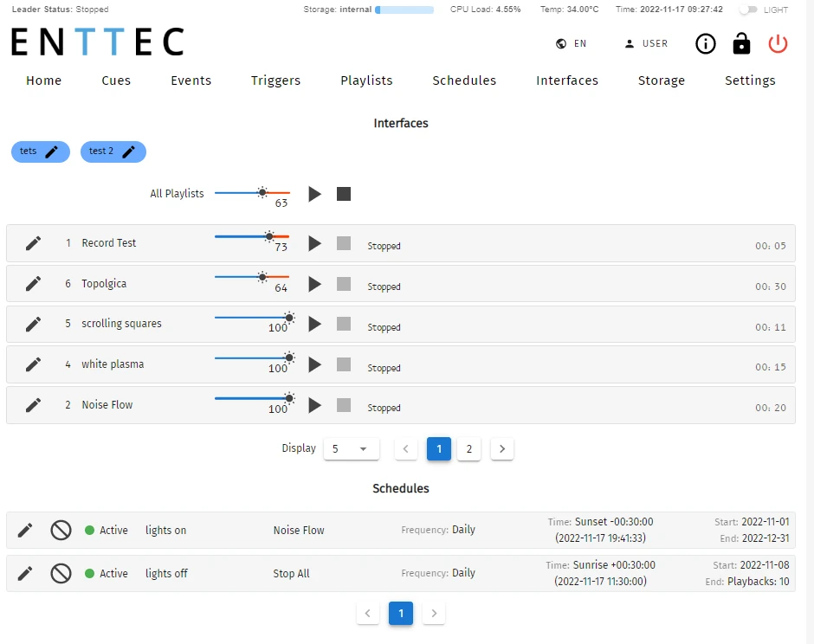Open the Display count dropdown
The height and width of the screenshot is (644, 814).
pos(352,449)
